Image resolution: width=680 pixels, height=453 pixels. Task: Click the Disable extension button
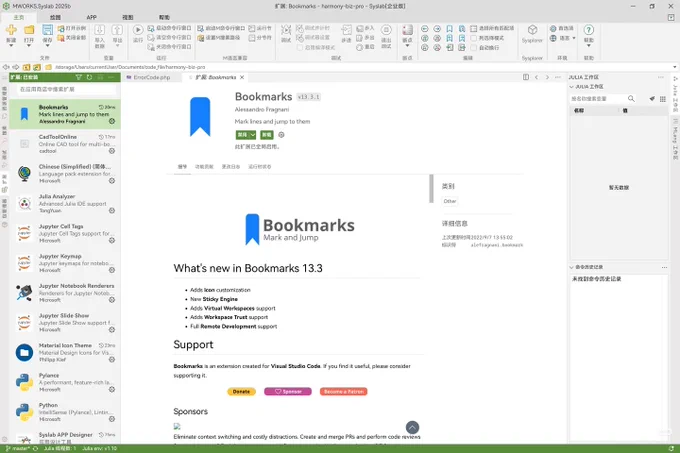242,135
